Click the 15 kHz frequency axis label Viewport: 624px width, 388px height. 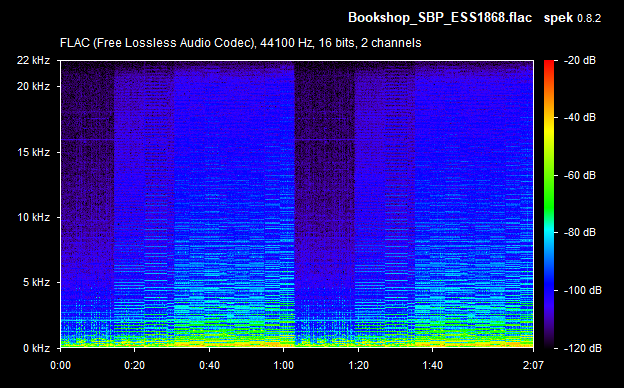click(x=33, y=152)
